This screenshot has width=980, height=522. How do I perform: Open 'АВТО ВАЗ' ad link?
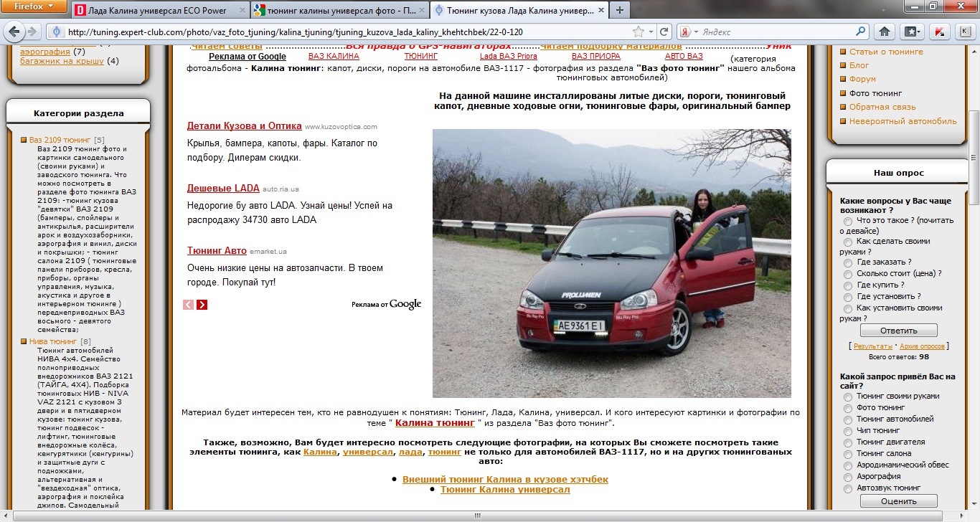pos(684,56)
